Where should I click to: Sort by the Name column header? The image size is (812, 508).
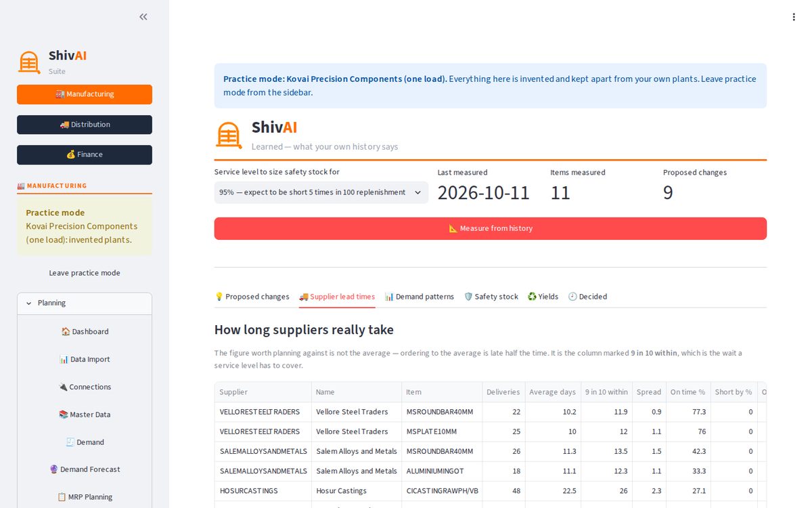click(x=357, y=392)
